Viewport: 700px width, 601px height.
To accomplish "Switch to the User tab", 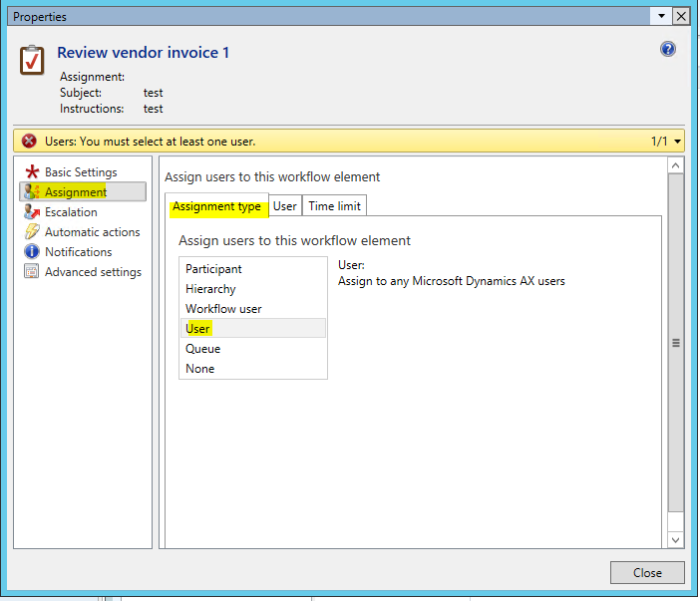I will tap(285, 206).
